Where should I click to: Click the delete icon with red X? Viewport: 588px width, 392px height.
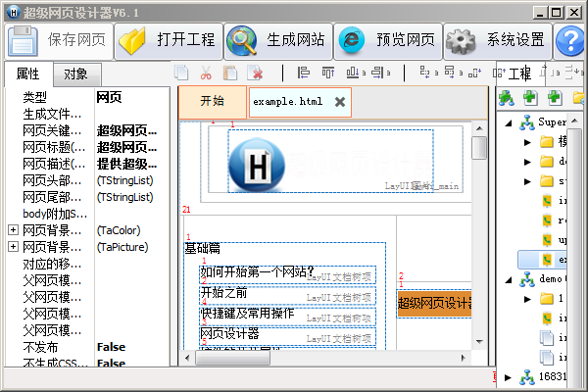coord(255,73)
